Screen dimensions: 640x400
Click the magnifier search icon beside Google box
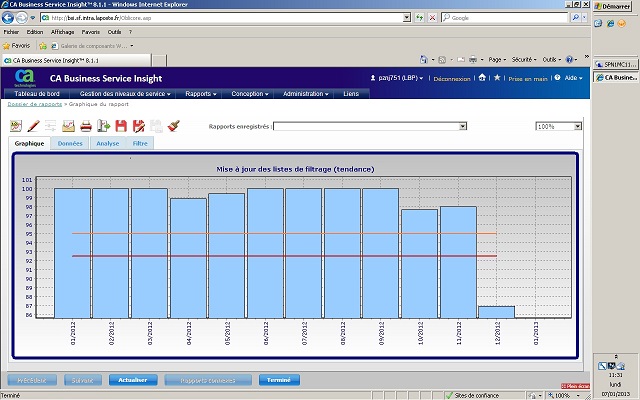[x=575, y=18]
